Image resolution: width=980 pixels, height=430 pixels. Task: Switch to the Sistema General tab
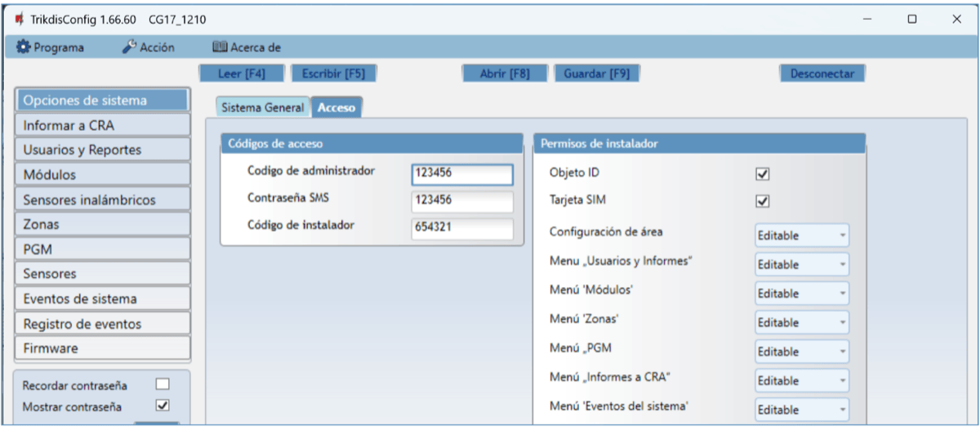click(262, 107)
